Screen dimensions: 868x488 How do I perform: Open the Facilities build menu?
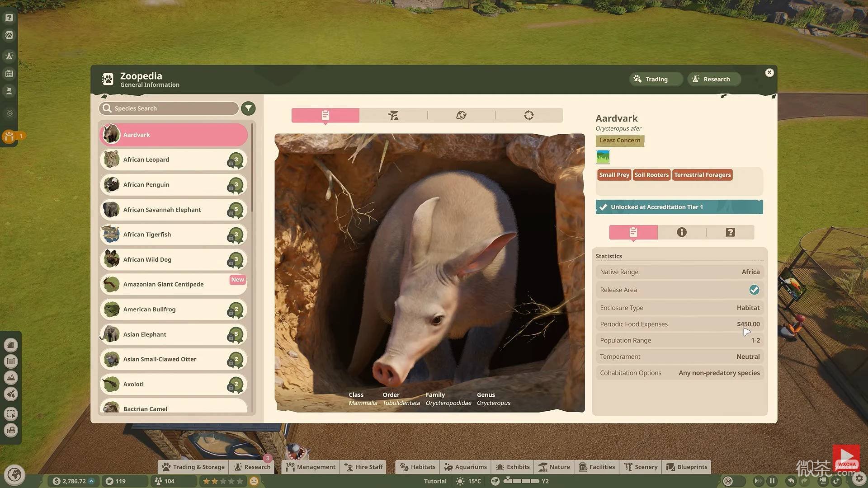[x=597, y=467]
